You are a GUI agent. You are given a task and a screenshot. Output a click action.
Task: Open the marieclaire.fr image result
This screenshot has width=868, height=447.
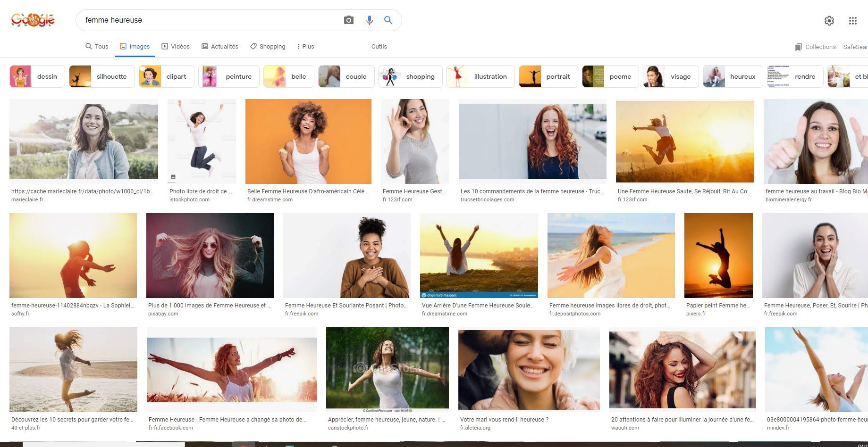tap(84, 139)
